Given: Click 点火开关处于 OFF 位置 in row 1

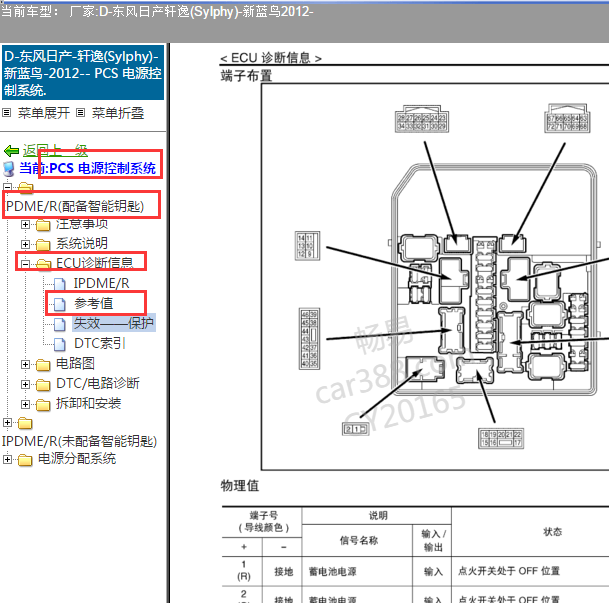Looking at the screenshot, I should pos(509,571).
